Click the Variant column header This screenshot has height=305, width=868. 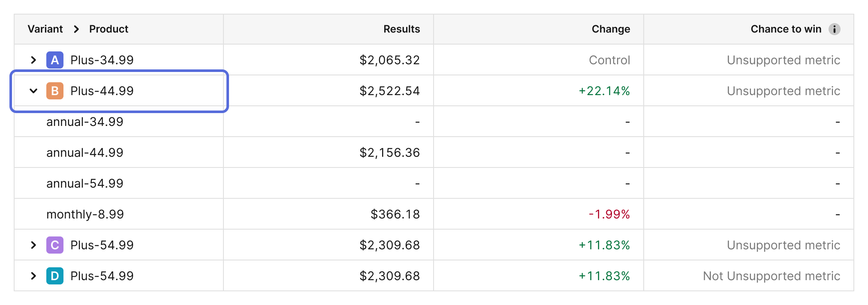45,29
